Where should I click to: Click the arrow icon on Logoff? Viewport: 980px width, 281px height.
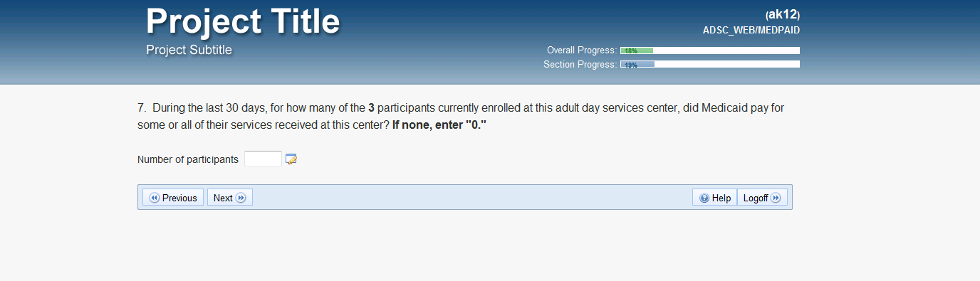(776, 198)
